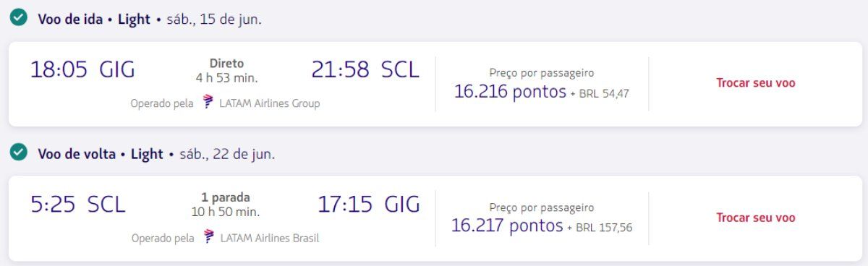Viewport: 868px width, 266px height.
Task: Select the 21:58 SCL arrival time
Action: point(365,70)
